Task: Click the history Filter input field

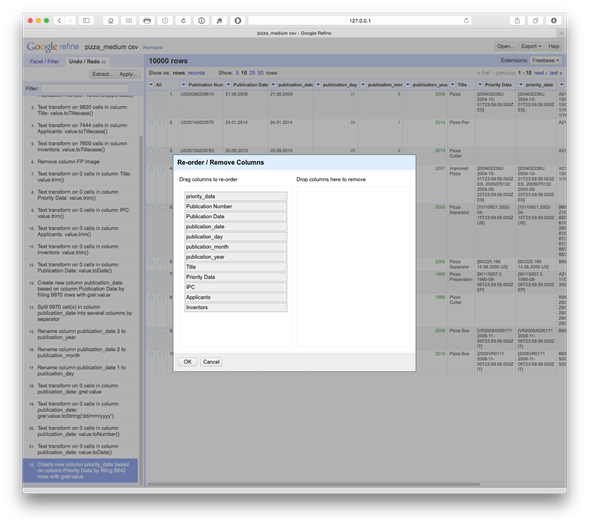Action: [x=85, y=89]
